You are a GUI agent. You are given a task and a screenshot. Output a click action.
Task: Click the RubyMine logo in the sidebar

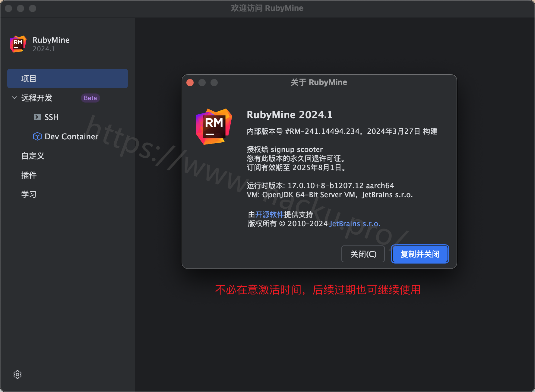[18, 44]
